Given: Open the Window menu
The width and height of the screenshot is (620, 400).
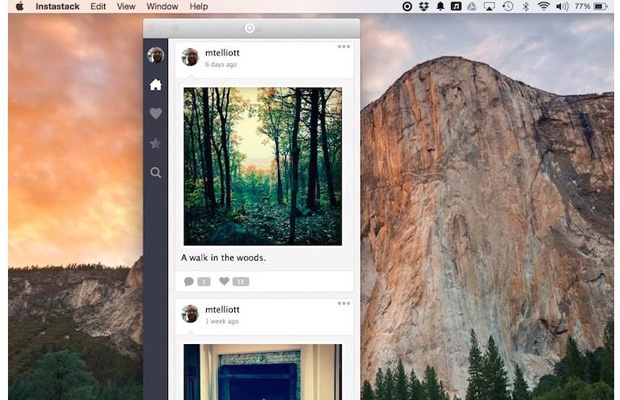Looking at the screenshot, I should pos(162,6).
